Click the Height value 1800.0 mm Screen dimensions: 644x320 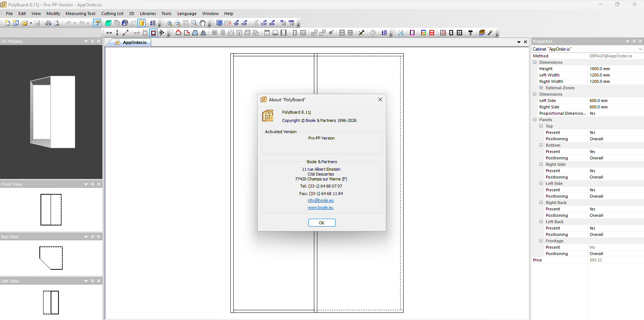click(599, 69)
